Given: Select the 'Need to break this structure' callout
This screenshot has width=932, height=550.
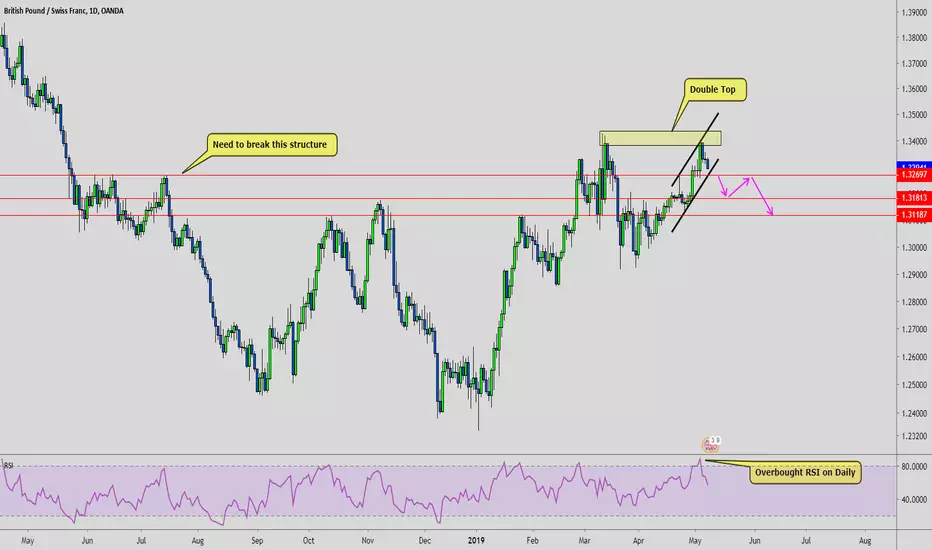Looking at the screenshot, I should 272,144.
